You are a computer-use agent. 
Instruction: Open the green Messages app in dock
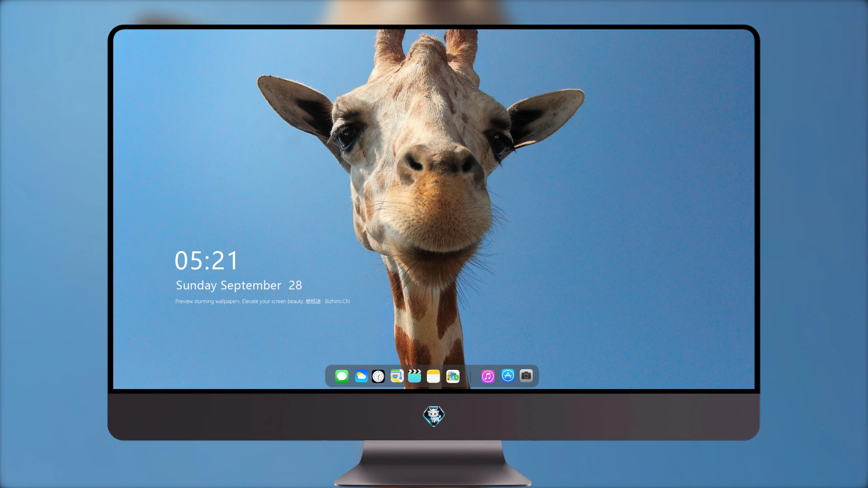342,376
